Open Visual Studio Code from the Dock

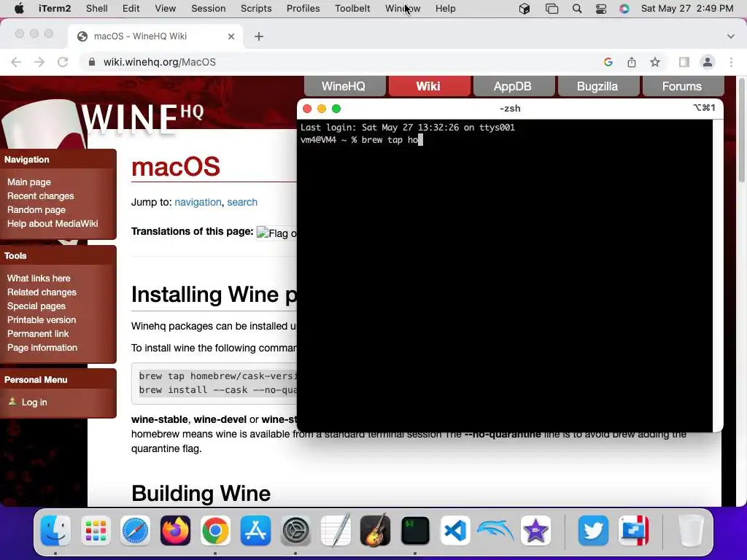point(455,531)
